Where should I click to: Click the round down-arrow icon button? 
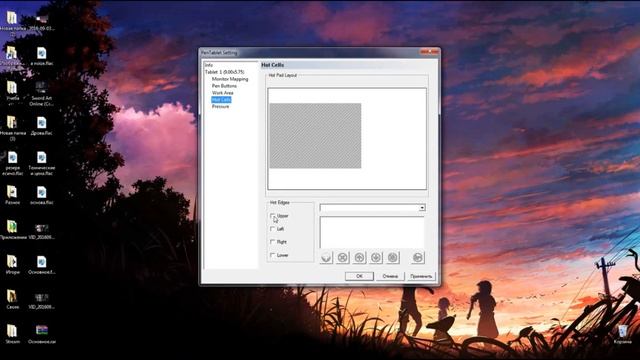click(x=376, y=257)
